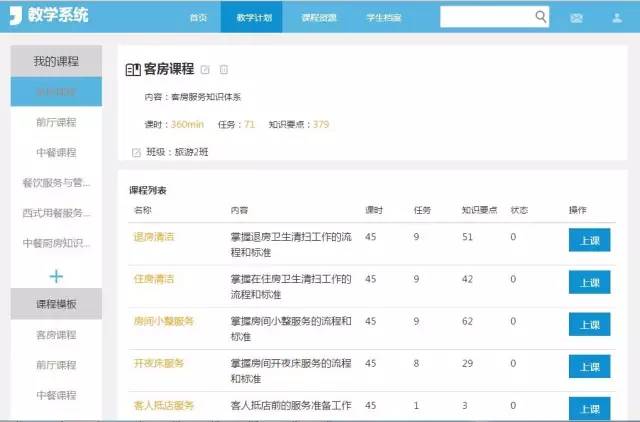
Task: Open the 住房清洁 course link
Action: click(x=154, y=279)
